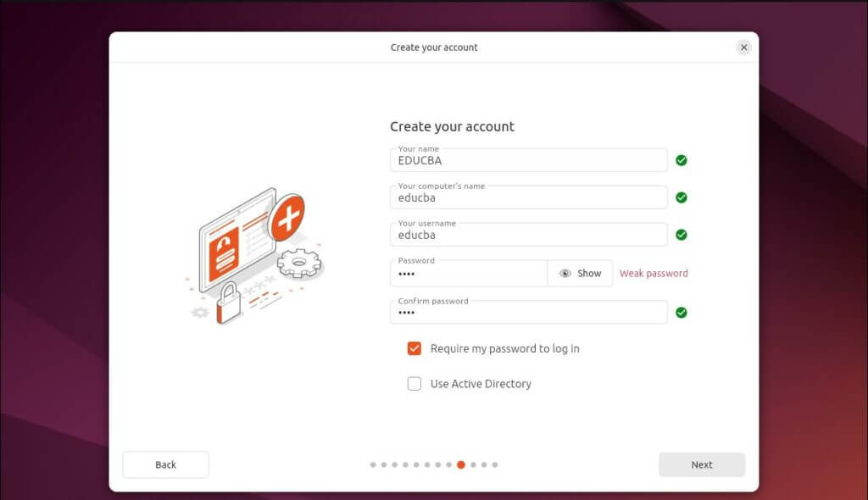Click the eye icon in password field
This screenshot has height=500, width=868.
pyautogui.click(x=565, y=274)
